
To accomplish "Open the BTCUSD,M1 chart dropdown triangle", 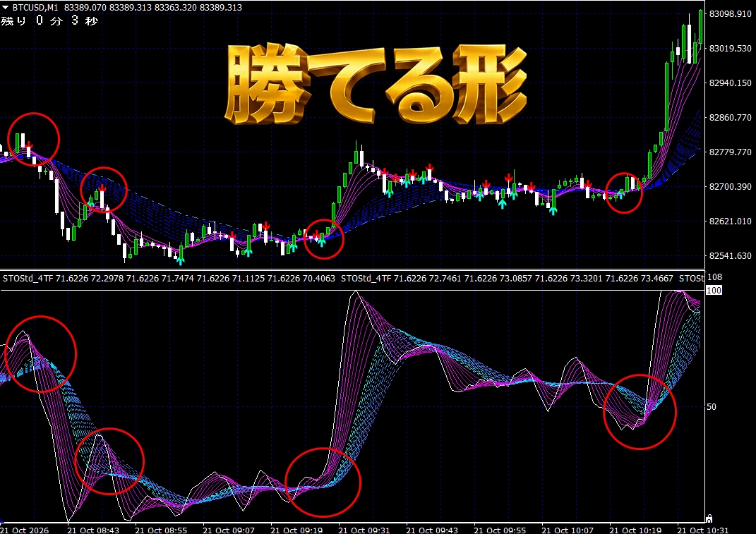I will pyautogui.click(x=6, y=7).
